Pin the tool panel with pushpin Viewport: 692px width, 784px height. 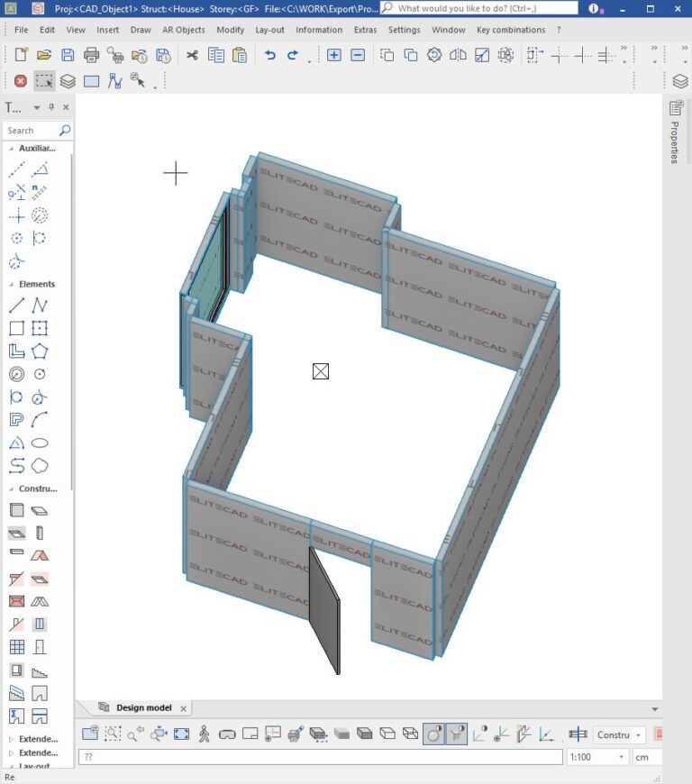(x=51, y=107)
